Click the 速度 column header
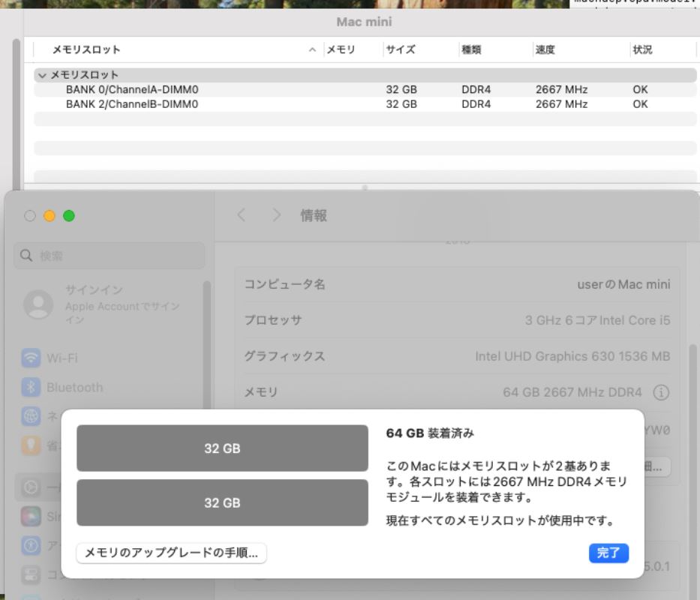The width and height of the screenshot is (700, 600). (545, 49)
